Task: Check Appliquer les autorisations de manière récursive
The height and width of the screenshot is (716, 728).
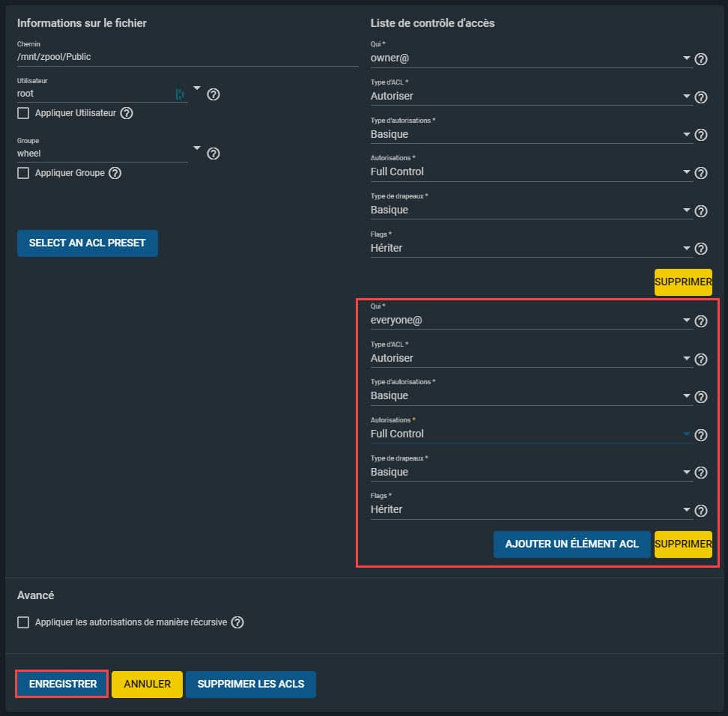Action: coord(23,622)
